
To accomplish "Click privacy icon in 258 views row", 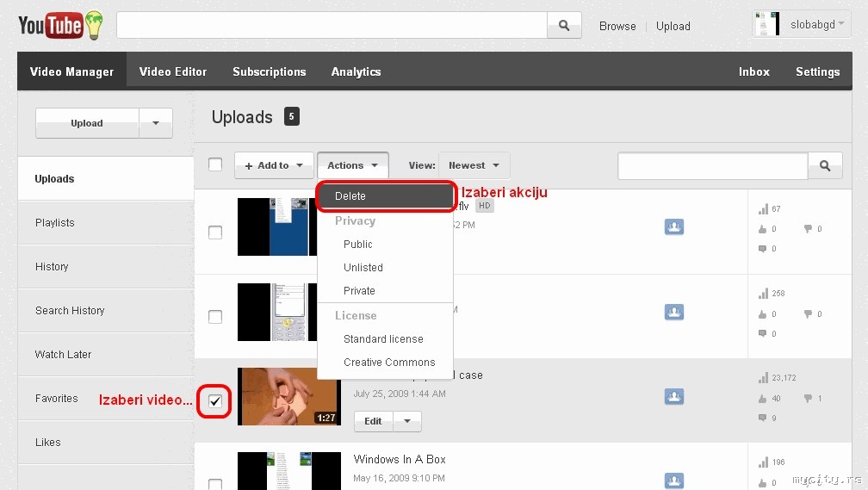I will click(x=673, y=312).
